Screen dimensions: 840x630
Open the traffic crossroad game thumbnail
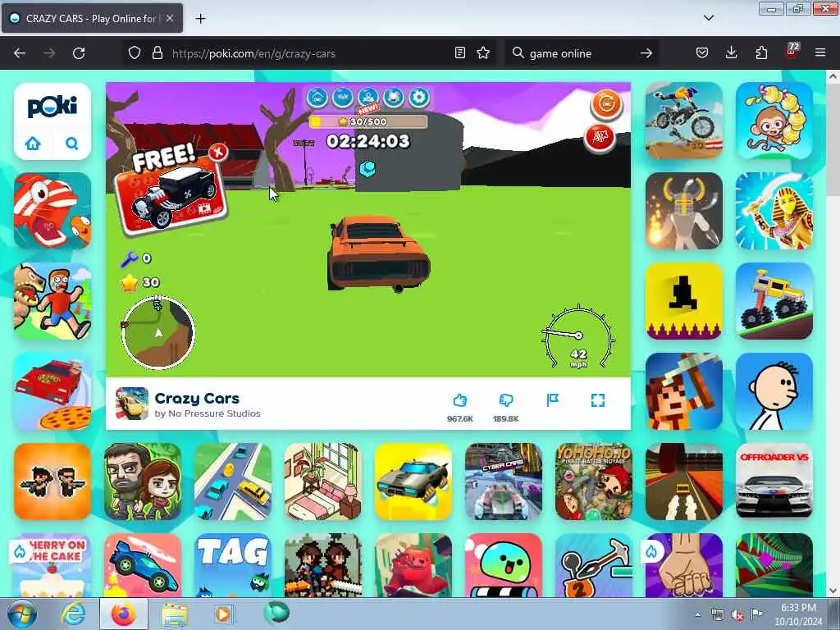(x=233, y=482)
